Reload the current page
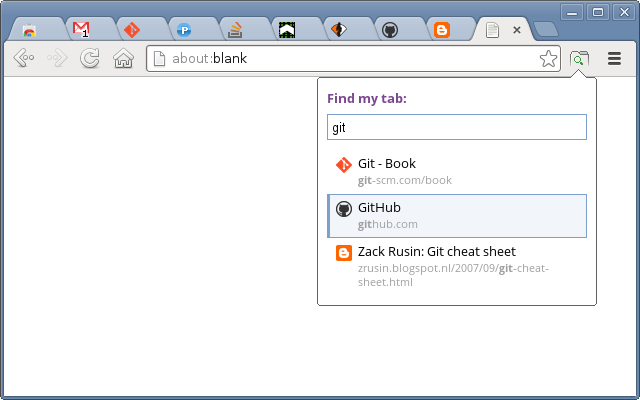 coord(90,58)
